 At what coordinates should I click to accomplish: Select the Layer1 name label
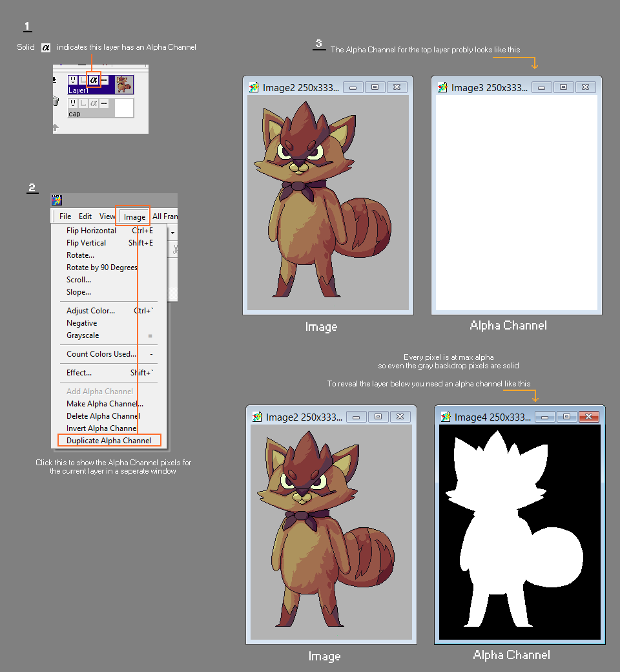[x=78, y=90]
